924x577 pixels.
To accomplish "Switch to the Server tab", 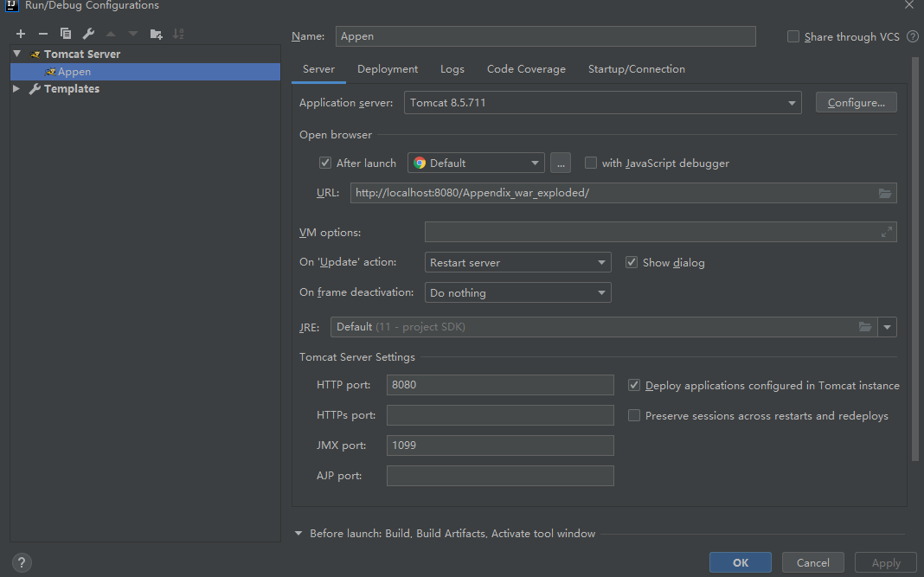I will 318,69.
